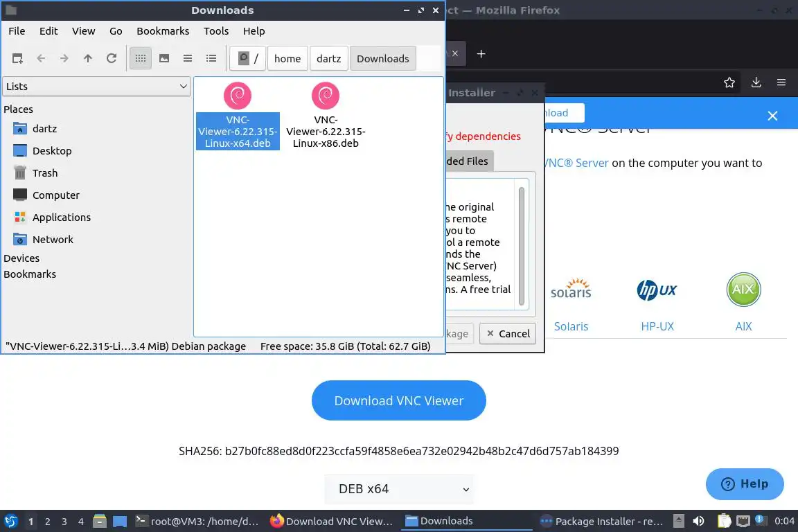Open volume control in system tray
This screenshot has height=532, width=798.
pos(699,522)
